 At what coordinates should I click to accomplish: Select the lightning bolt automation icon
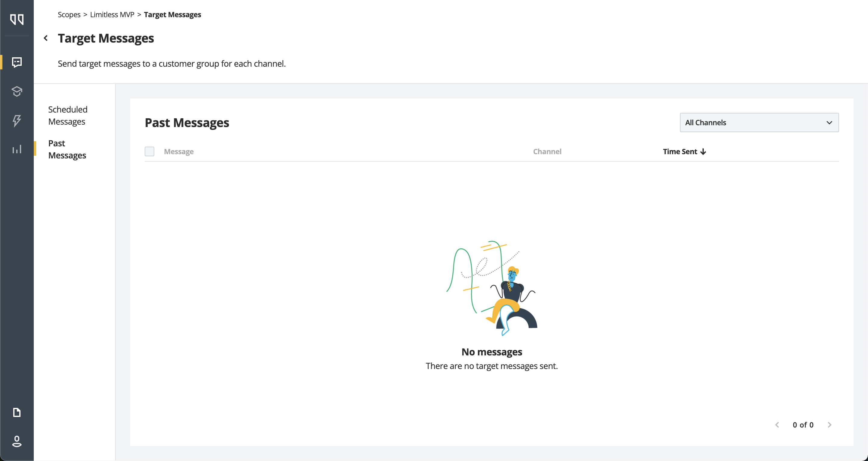[17, 120]
